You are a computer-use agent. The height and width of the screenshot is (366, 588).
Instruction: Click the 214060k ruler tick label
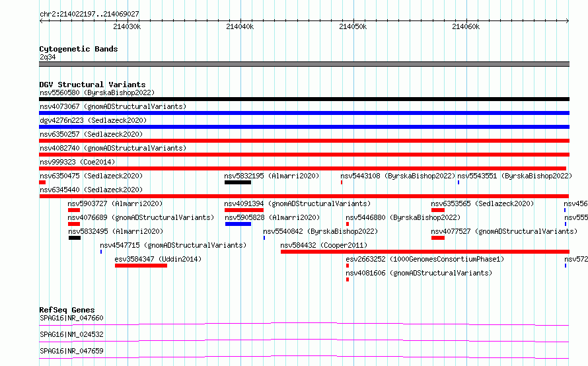point(466,26)
